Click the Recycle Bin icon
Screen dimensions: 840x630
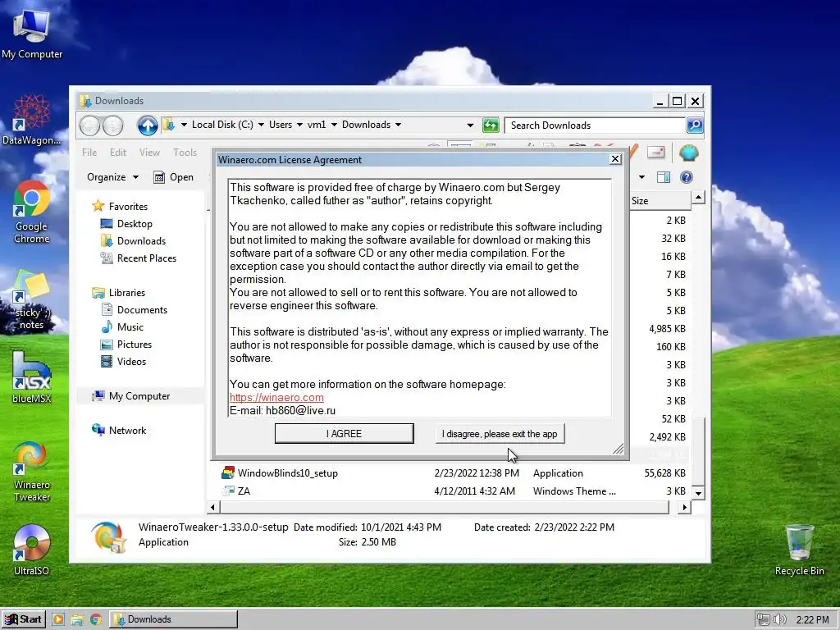[799, 550]
